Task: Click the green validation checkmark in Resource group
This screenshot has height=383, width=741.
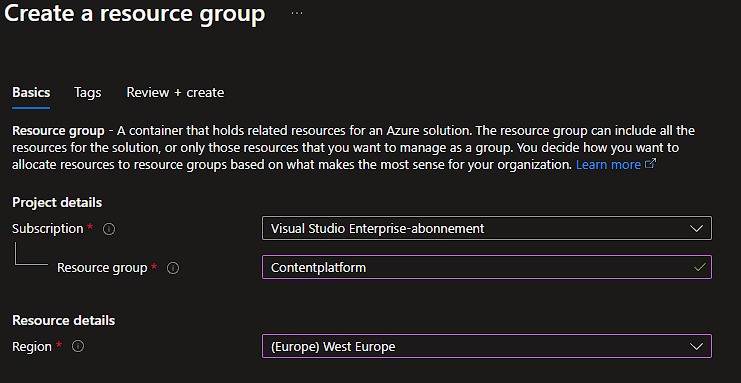Action: coord(699,267)
